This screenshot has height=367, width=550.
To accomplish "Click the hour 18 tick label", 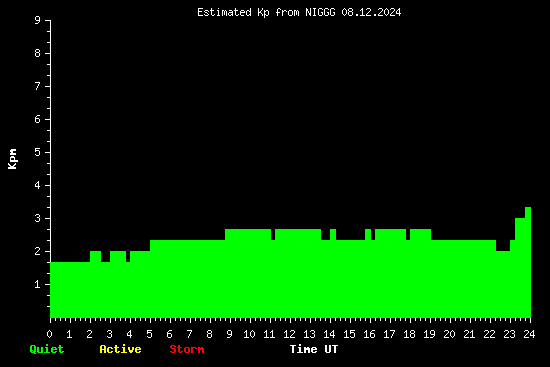I will (x=409, y=334).
